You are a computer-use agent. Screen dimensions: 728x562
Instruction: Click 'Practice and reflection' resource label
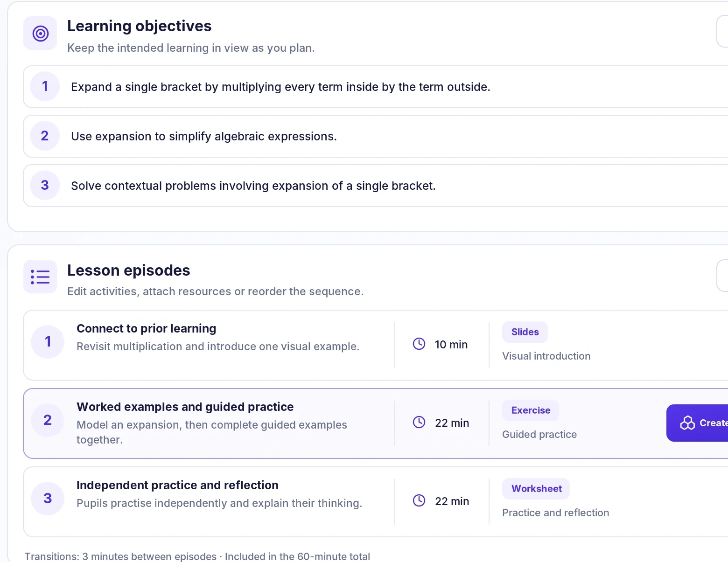(x=555, y=513)
